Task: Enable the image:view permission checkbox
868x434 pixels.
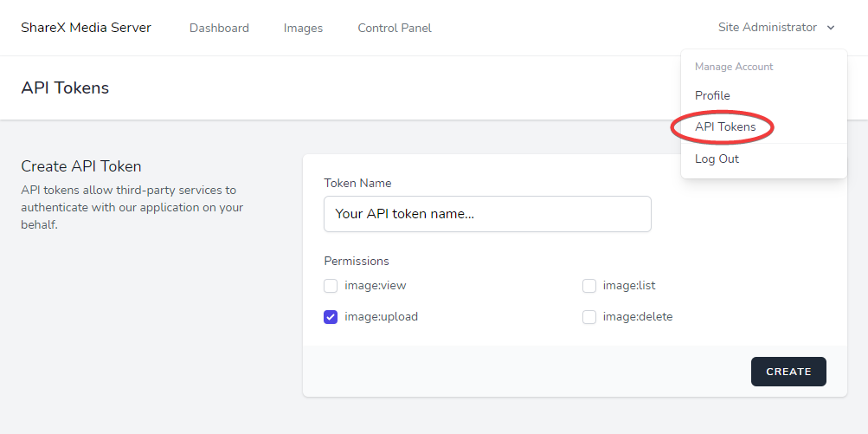Action: tap(331, 286)
